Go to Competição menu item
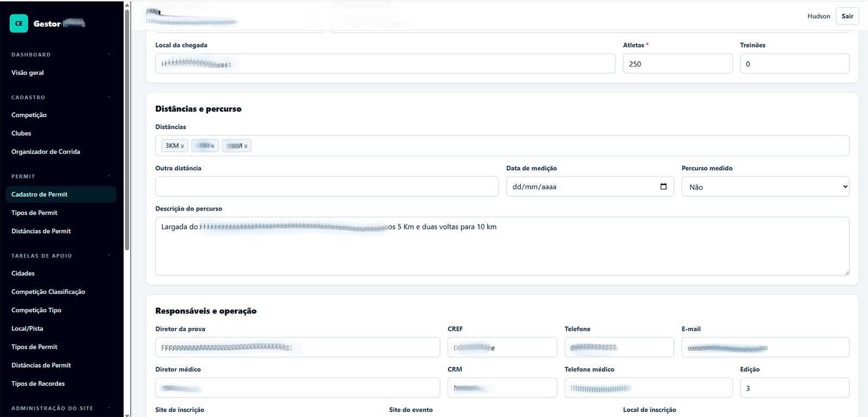The image size is (868, 417). coord(29,115)
